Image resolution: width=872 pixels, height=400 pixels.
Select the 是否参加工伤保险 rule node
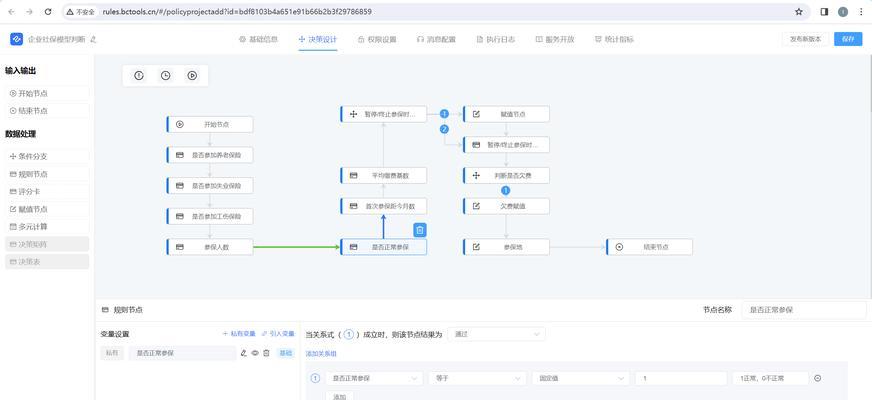tap(210, 216)
